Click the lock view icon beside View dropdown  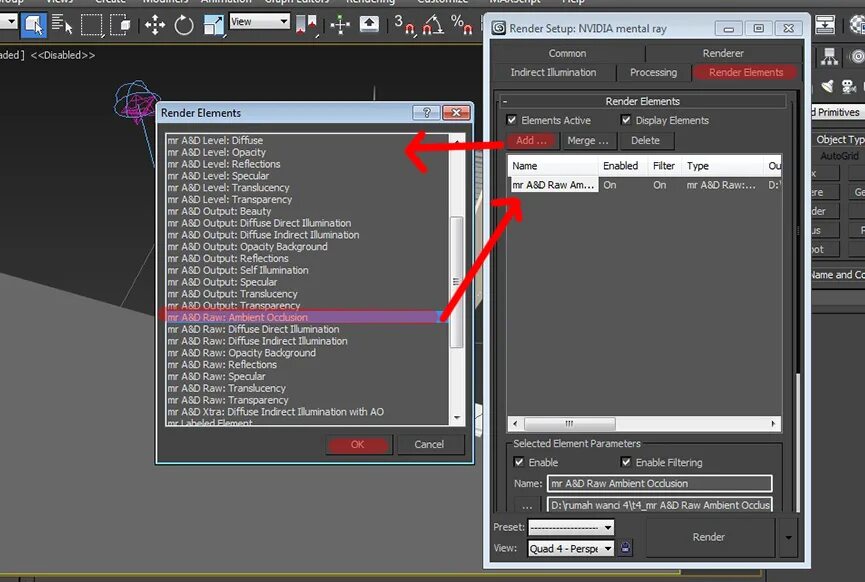(x=625, y=548)
